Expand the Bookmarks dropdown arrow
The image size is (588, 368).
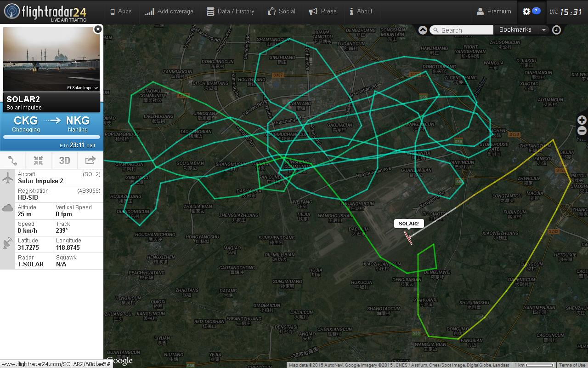543,30
